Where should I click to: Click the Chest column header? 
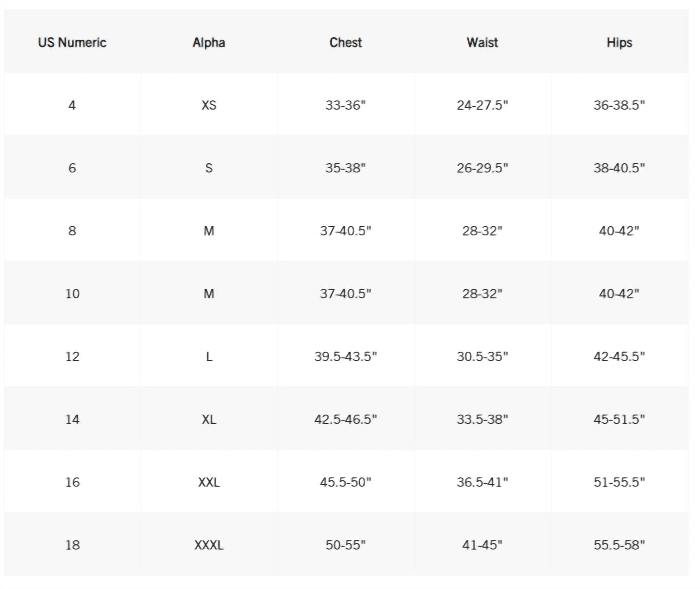click(345, 42)
